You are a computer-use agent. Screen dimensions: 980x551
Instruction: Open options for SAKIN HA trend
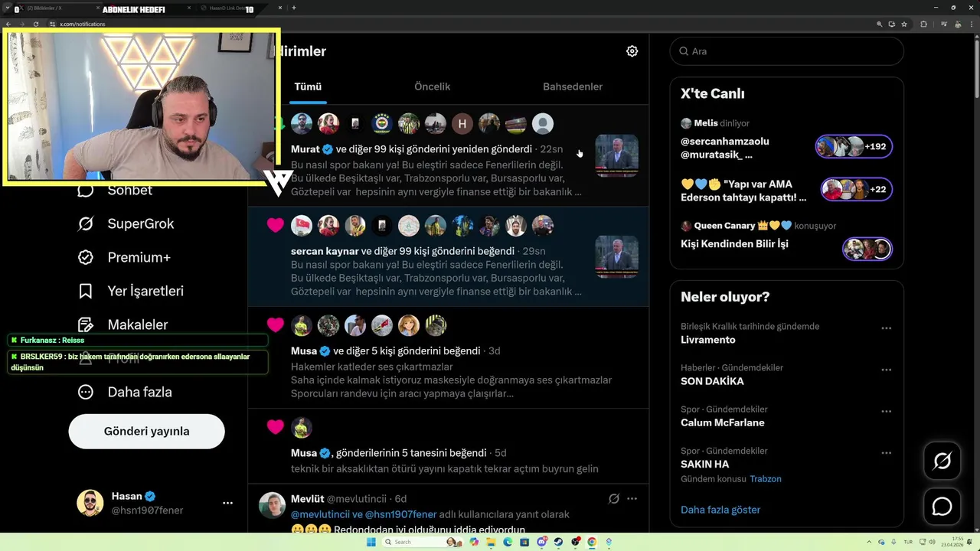[886, 452]
